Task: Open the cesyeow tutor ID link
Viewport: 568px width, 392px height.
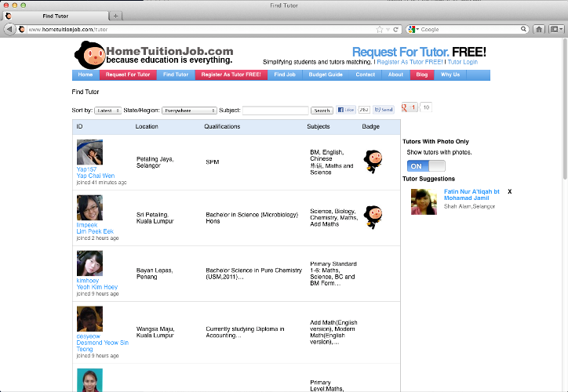Action: point(89,336)
